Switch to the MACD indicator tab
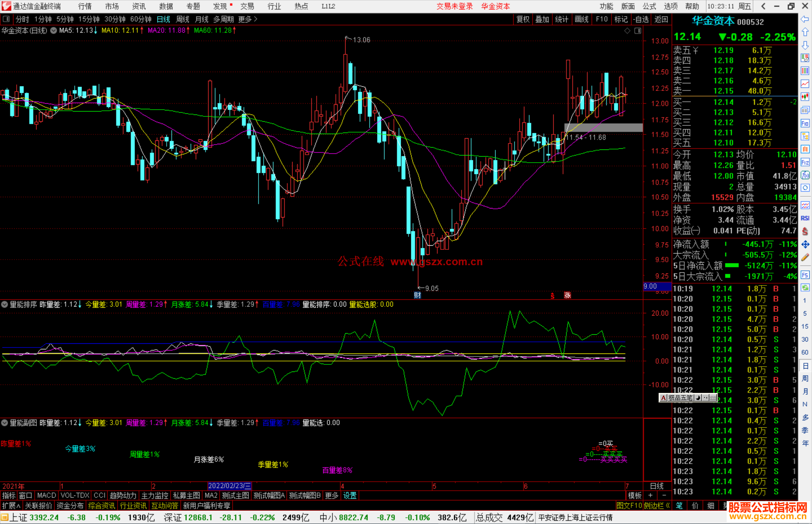The height and width of the screenshot is (524, 812). (47, 495)
